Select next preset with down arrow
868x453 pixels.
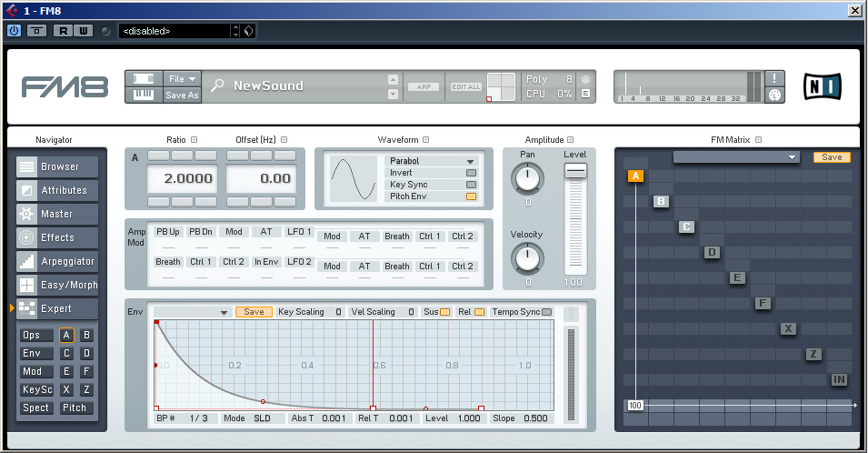click(x=393, y=94)
